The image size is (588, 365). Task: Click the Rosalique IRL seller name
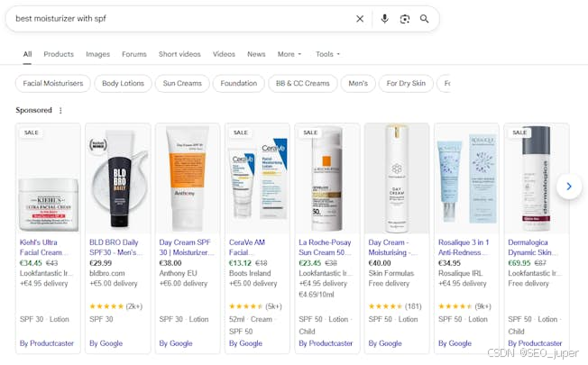(461, 273)
